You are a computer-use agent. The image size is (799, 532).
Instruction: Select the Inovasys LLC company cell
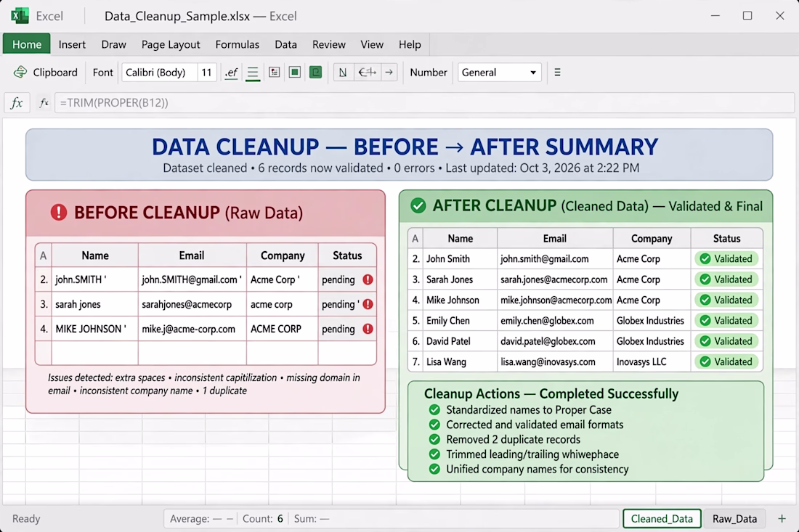[x=652, y=362]
